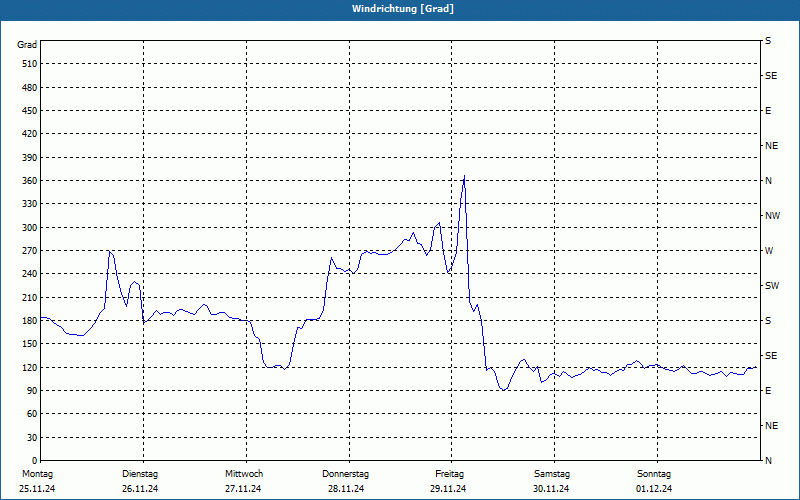Click the Grad axis unit label

[x=27, y=45]
